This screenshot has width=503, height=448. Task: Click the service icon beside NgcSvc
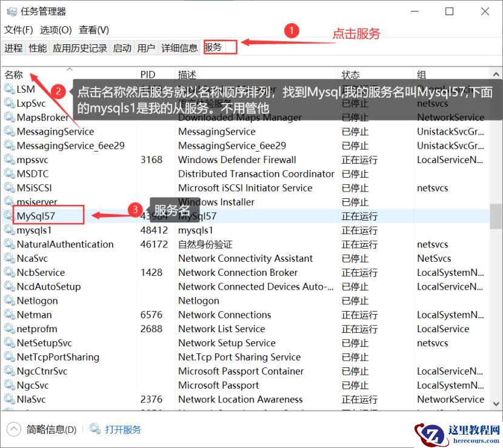pyautogui.click(x=9, y=386)
